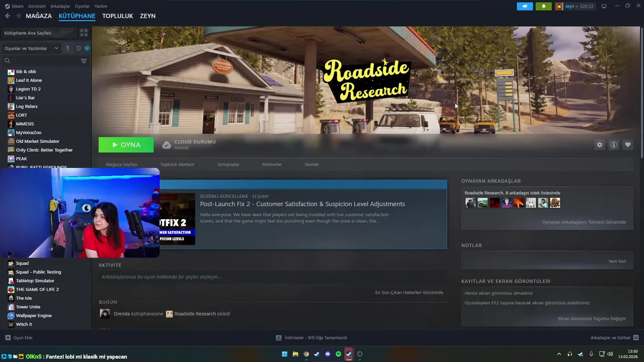Click the first friend avatar in wishlist row
644x362 pixels.
coord(470,203)
